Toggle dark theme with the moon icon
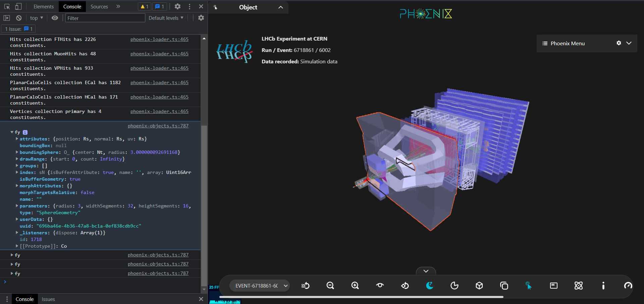 pyautogui.click(x=430, y=286)
